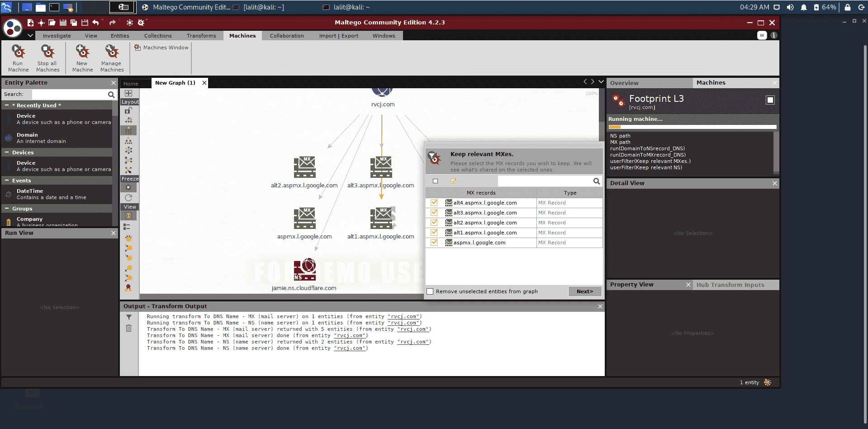Open the Investigate ribbon tab

tap(57, 36)
